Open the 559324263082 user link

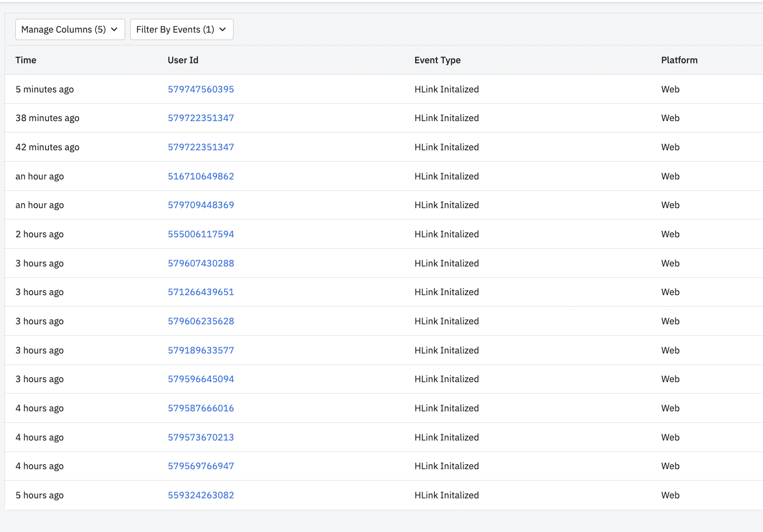coord(201,495)
